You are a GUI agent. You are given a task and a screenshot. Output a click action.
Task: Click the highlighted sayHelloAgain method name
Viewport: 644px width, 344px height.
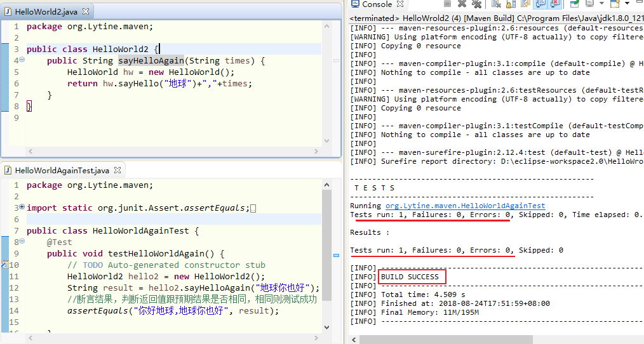[x=151, y=61]
